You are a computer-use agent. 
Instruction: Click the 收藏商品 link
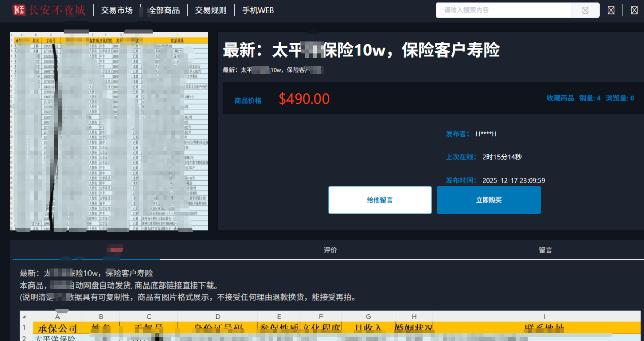point(560,98)
